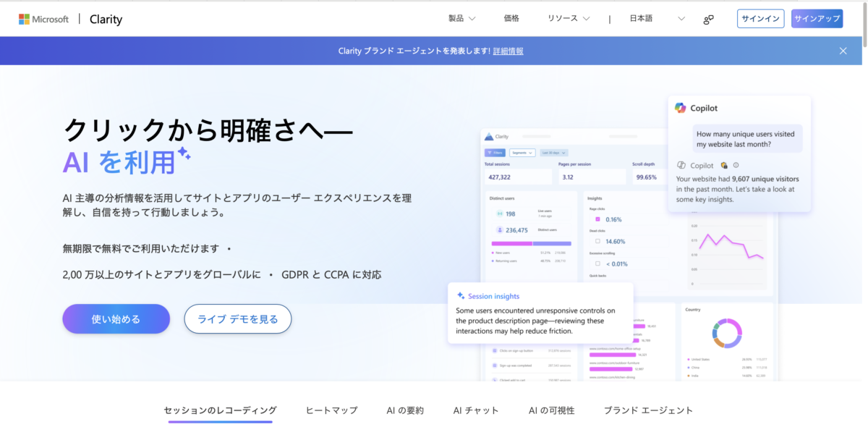Screen dimensions: 868x435
Task: Click the Country donut chart
Action: pyautogui.click(x=728, y=332)
